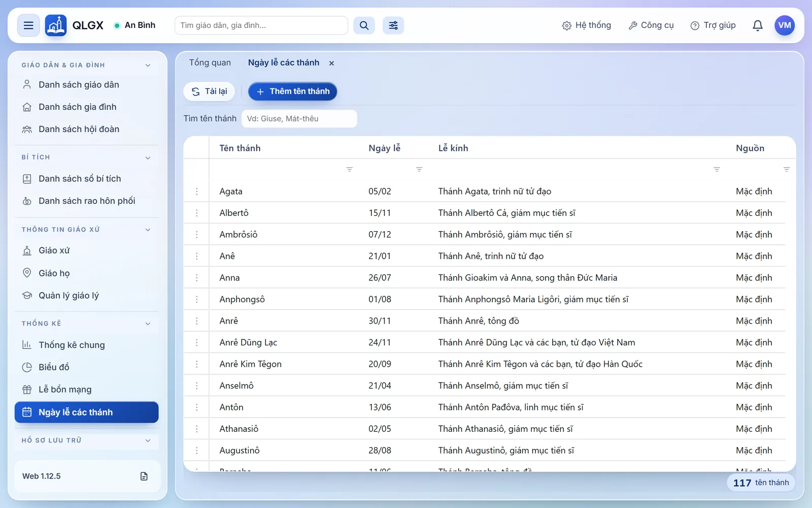Open the notifications bell
The image size is (812, 508).
(x=757, y=25)
